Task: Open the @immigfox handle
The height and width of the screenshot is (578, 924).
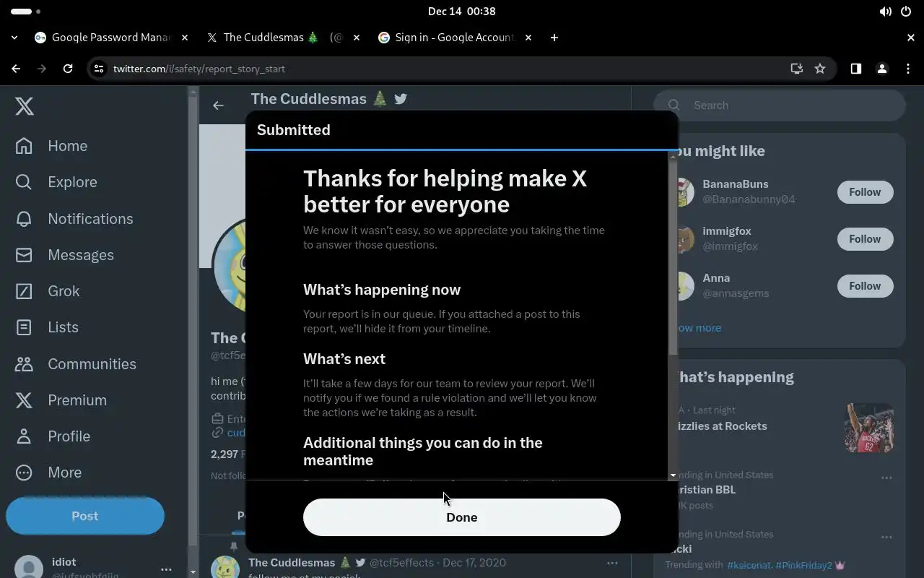Action: click(730, 246)
